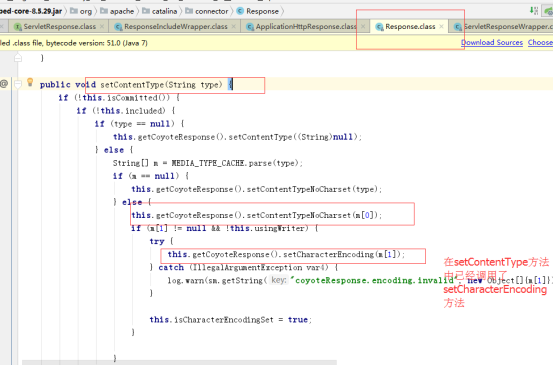The image size is (553, 366).
Task: Close the ResponseIncludeWrapper.class tab
Action: (x=233, y=26)
